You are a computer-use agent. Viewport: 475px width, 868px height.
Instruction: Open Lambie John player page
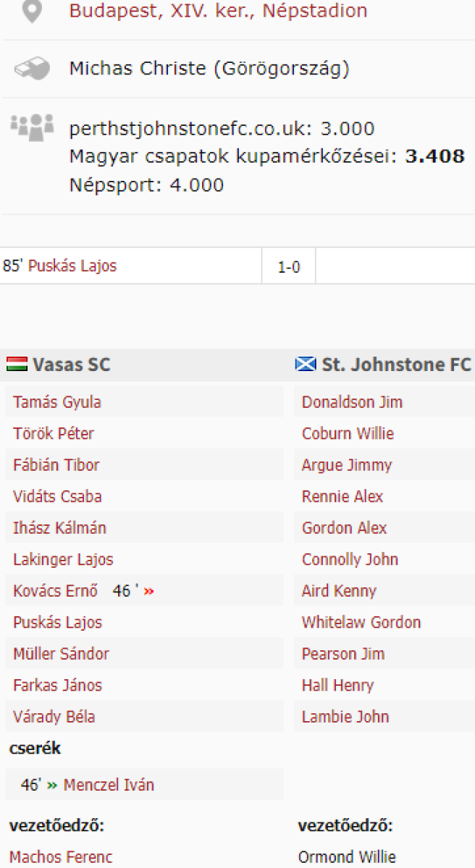(345, 717)
